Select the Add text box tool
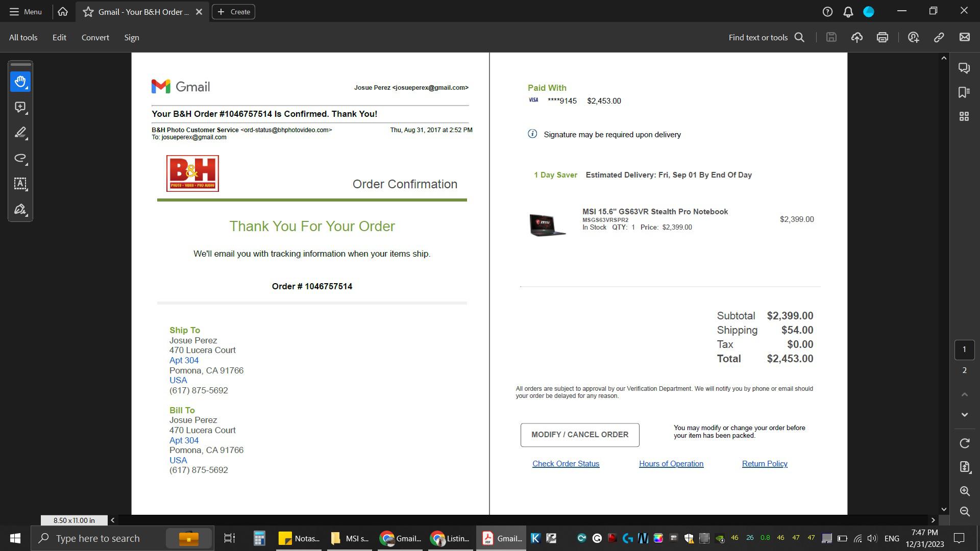Screen dimensions: 980x551 click(20, 184)
